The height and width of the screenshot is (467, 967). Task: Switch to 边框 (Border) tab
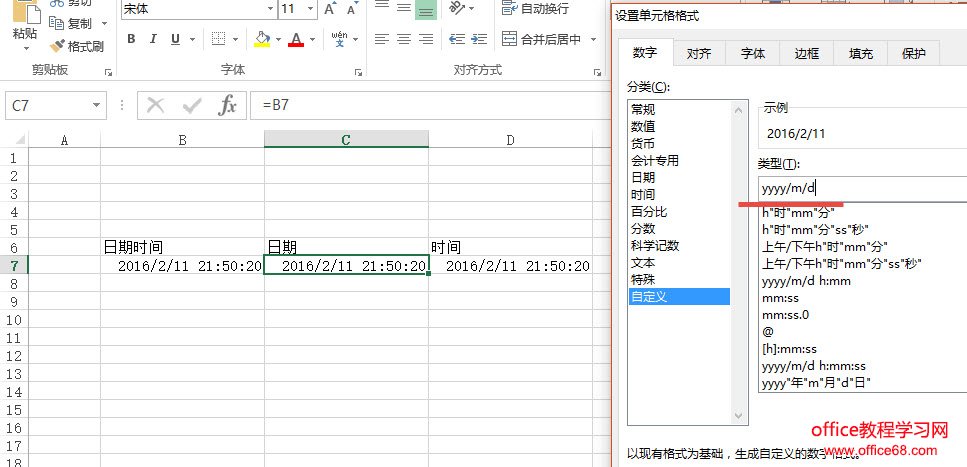[806, 54]
